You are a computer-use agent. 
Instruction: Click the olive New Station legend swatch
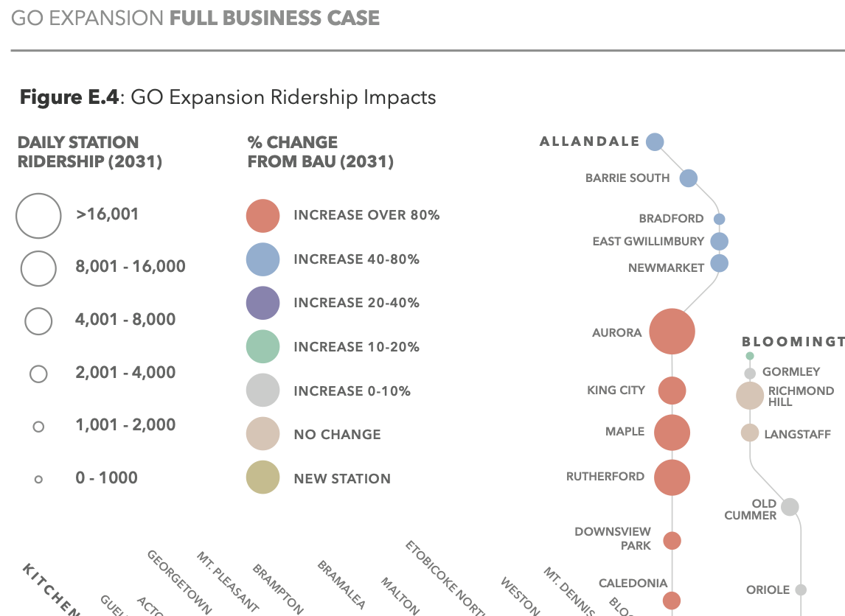point(262,478)
